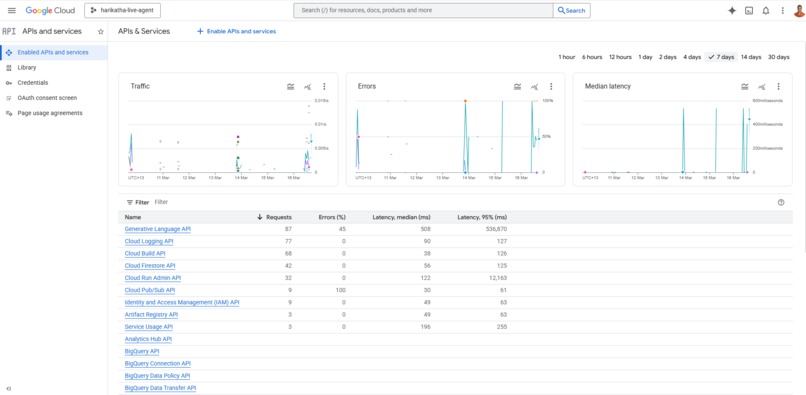Click the 12,163 latency value

(499, 278)
